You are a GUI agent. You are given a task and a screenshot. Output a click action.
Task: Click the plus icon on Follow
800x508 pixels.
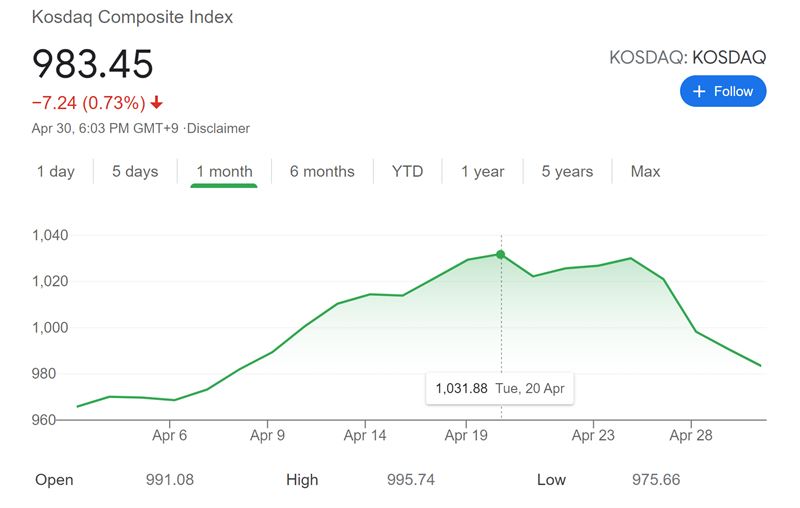[698, 91]
